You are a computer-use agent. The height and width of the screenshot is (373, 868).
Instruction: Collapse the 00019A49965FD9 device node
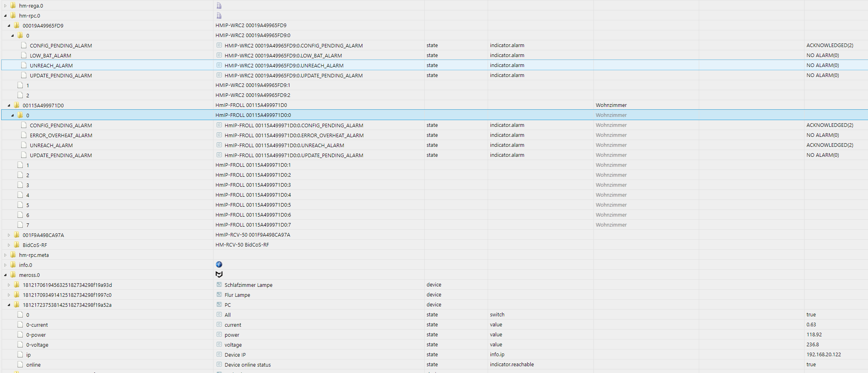coord(9,26)
